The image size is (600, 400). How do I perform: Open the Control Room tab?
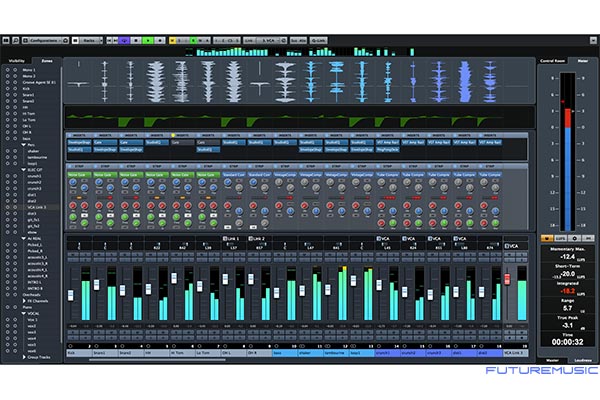tap(552, 61)
